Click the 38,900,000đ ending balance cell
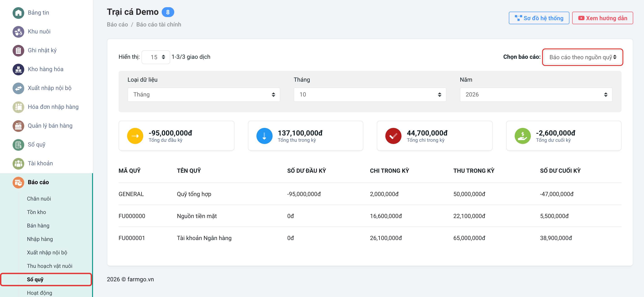The height and width of the screenshot is (297, 644). coord(556,238)
